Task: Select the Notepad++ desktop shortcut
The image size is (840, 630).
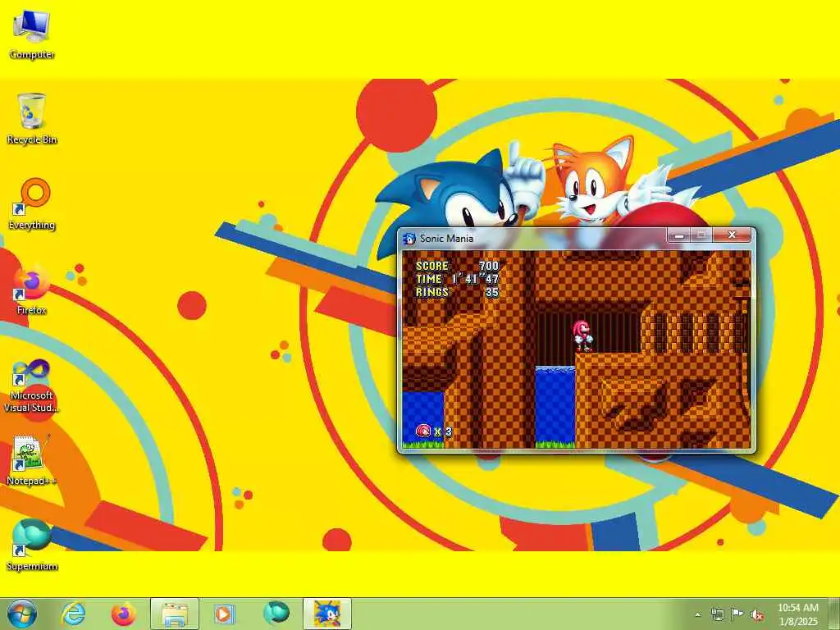Action: point(32,460)
